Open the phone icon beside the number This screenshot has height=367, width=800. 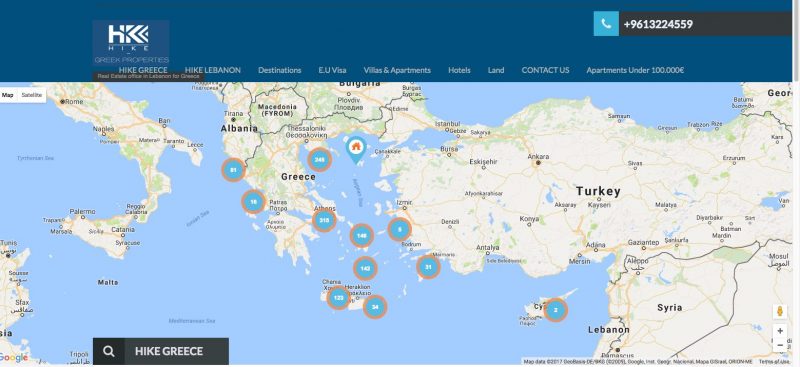606,24
